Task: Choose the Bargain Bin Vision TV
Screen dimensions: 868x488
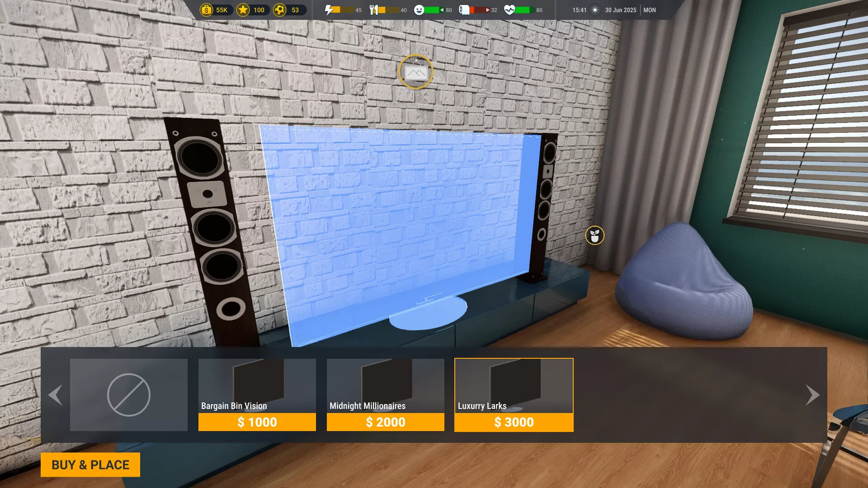Action: pyautogui.click(x=257, y=394)
